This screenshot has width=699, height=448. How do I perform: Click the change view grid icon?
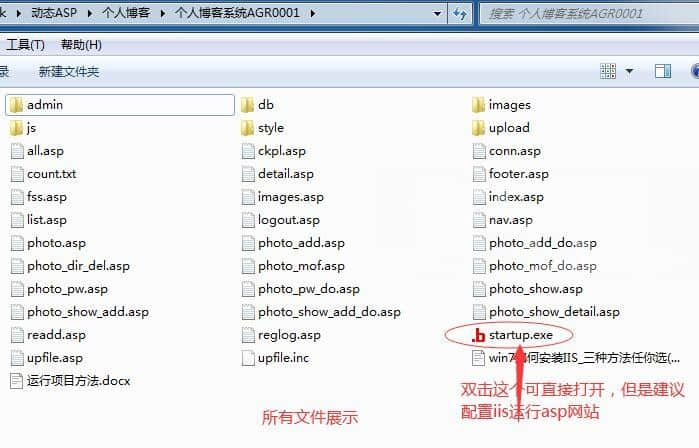click(608, 71)
